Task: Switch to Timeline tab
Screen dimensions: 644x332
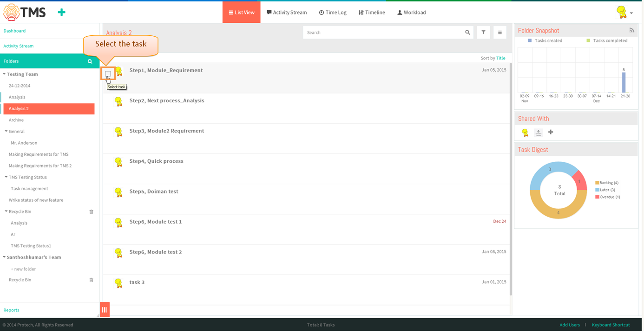Action: point(372,13)
